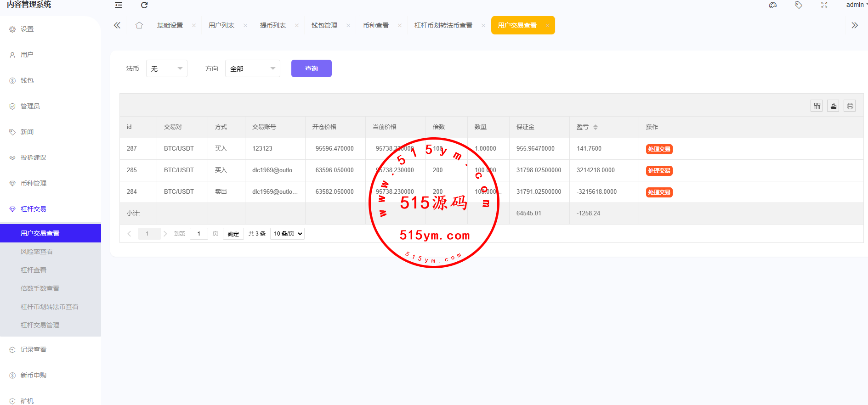Go to the home tab icon

tap(139, 25)
